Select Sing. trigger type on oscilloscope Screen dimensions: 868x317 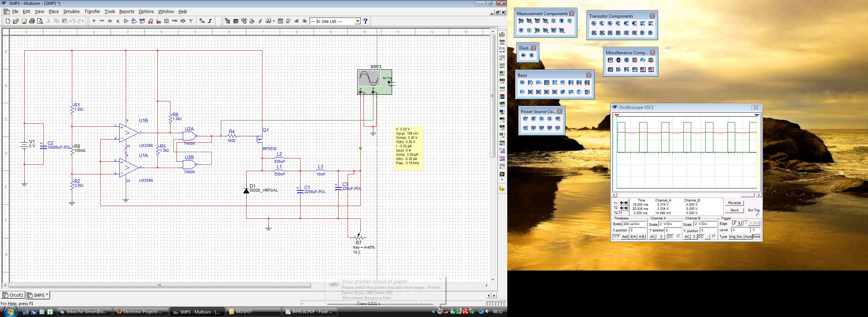click(x=732, y=237)
